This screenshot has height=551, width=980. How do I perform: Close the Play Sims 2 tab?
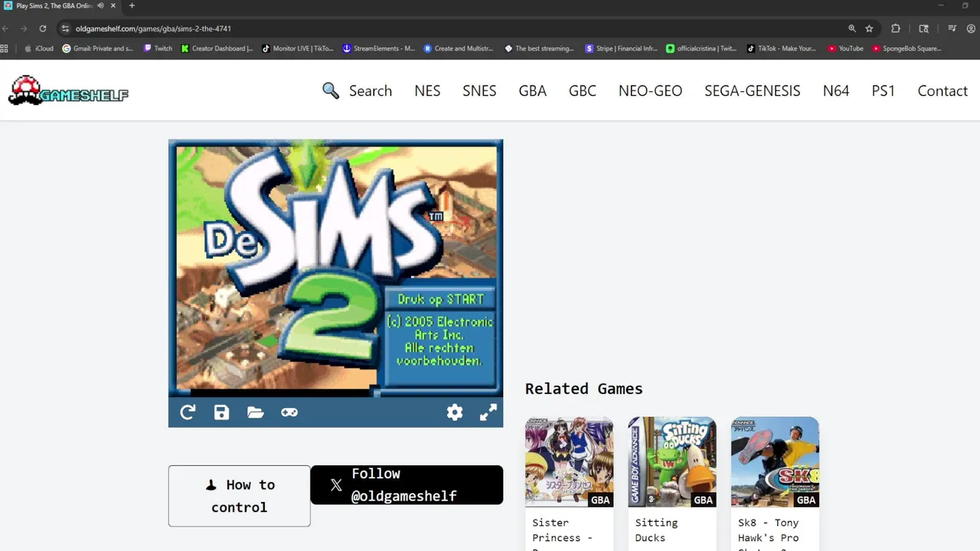(113, 5)
